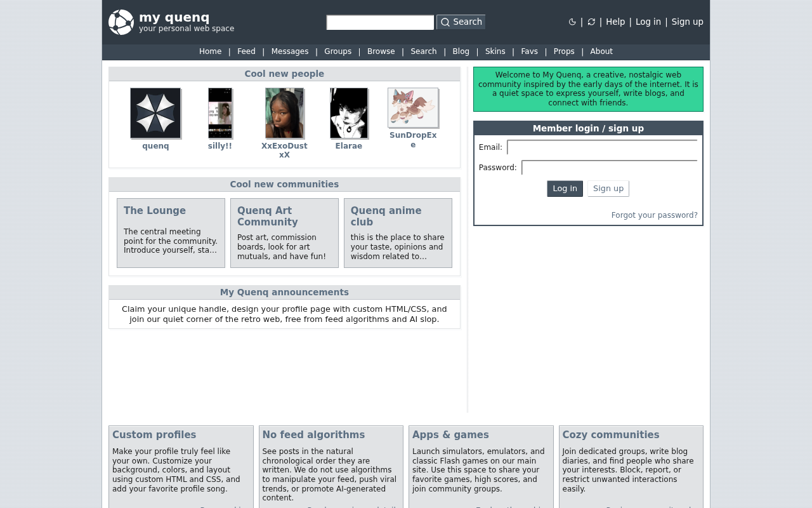Open Elarae's profile avatar
Screen dimensions: 812x508
[x=349, y=113]
